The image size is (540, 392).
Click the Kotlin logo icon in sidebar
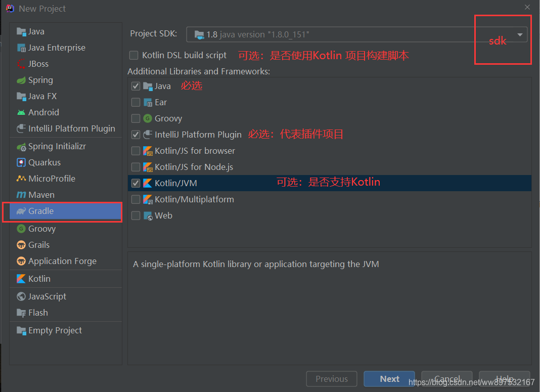[21, 279]
